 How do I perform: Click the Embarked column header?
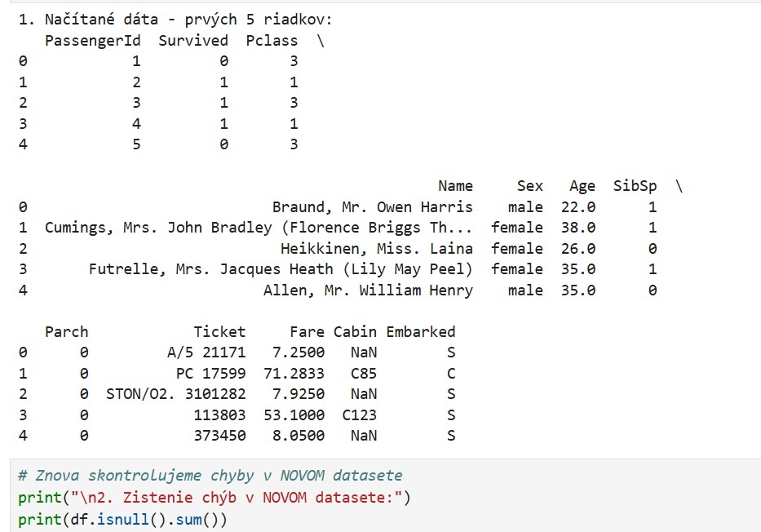point(421,331)
